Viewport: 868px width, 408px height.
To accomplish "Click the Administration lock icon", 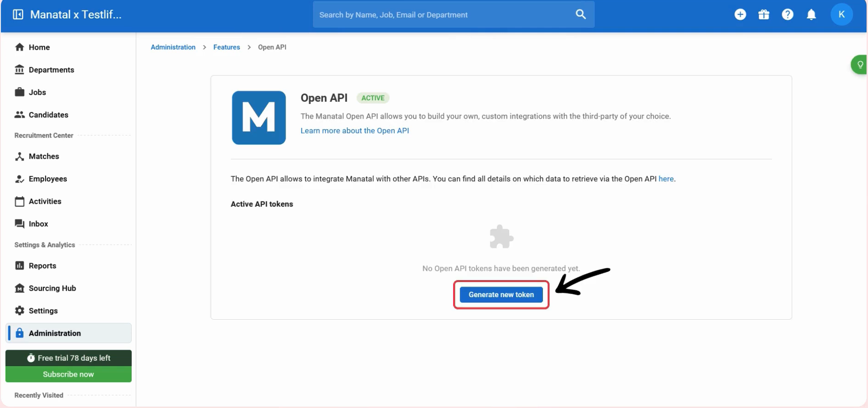I will [19, 333].
